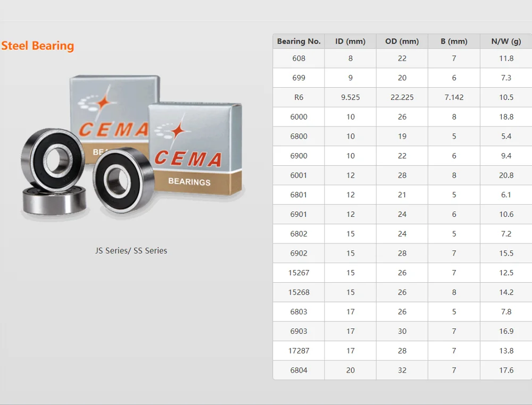
Task: Select bearing number 17287 cell
Action: click(298, 351)
